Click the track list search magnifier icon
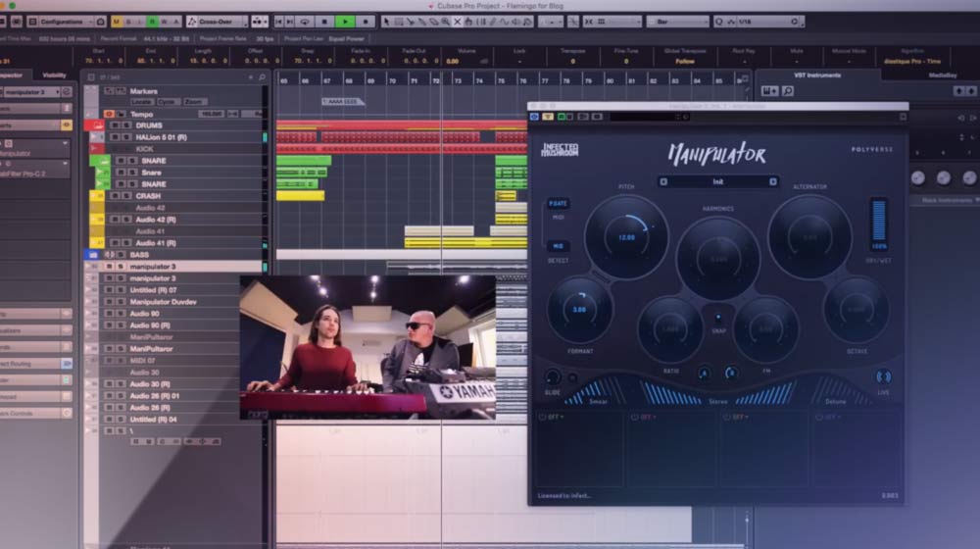 click(263, 76)
